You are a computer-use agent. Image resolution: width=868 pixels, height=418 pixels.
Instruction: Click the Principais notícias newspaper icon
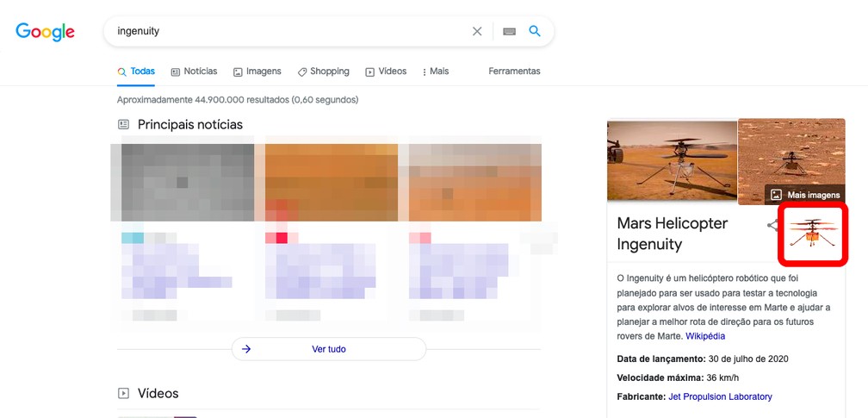click(x=123, y=125)
